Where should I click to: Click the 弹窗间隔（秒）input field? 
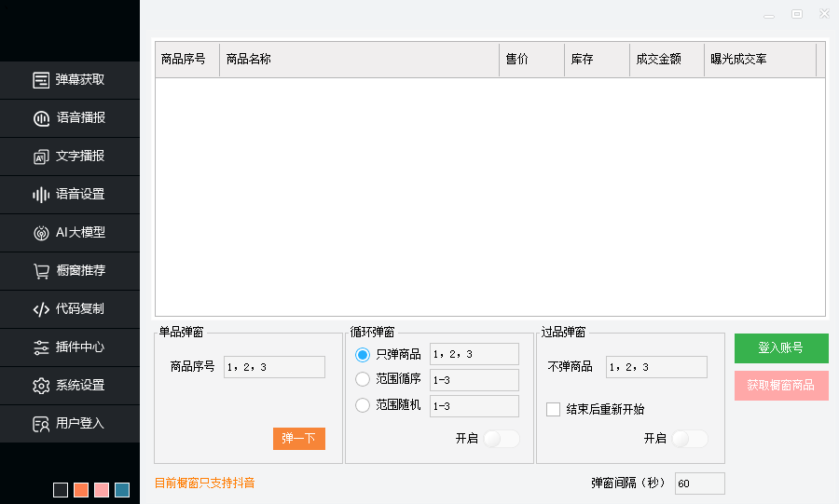click(x=699, y=484)
